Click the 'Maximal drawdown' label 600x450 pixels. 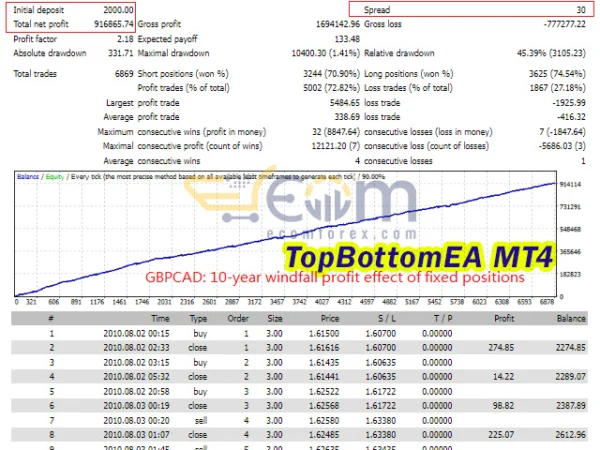pyautogui.click(x=173, y=53)
